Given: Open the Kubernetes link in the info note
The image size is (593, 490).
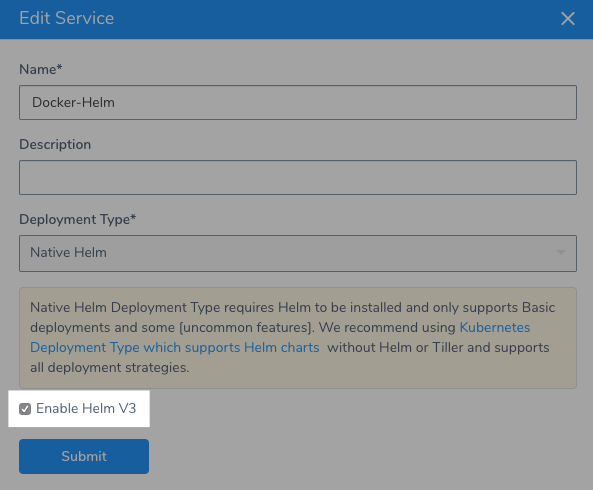Looking at the screenshot, I should coord(495,327).
